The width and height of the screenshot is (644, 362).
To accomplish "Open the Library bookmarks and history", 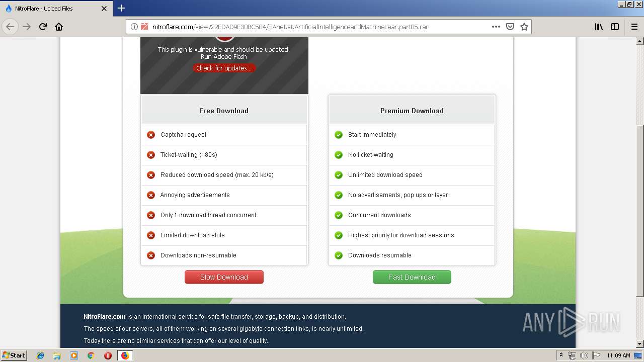I will (x=599, y=27).
